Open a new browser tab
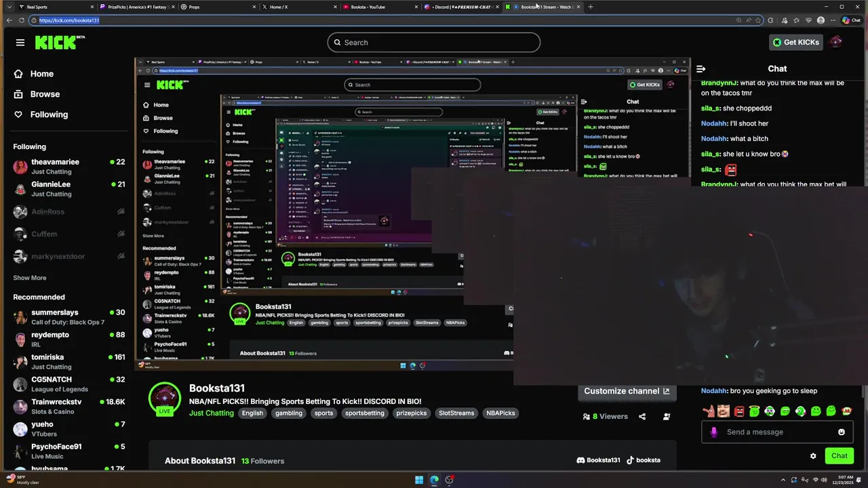This screenshot has height=488, width=868. [591, 7]
